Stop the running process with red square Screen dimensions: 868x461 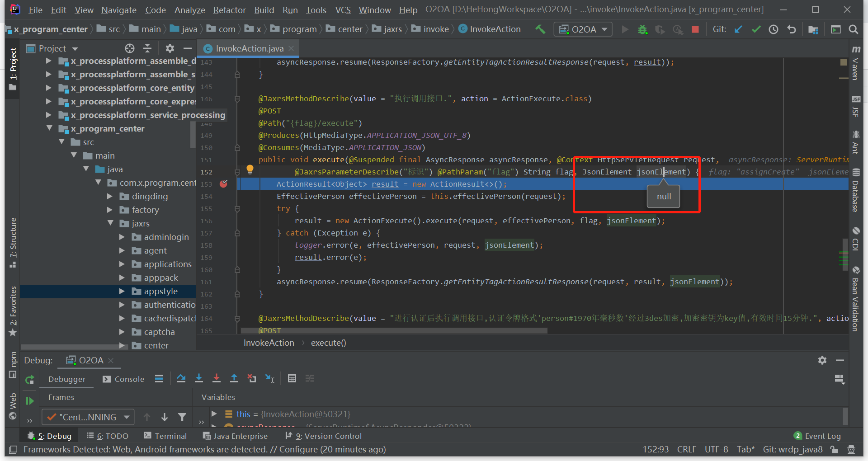tap(695, 30)
